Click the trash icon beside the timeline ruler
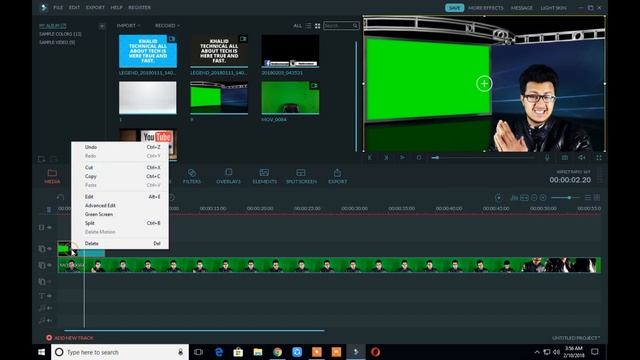This screenshot has height=360, width=640. [49, 209]
